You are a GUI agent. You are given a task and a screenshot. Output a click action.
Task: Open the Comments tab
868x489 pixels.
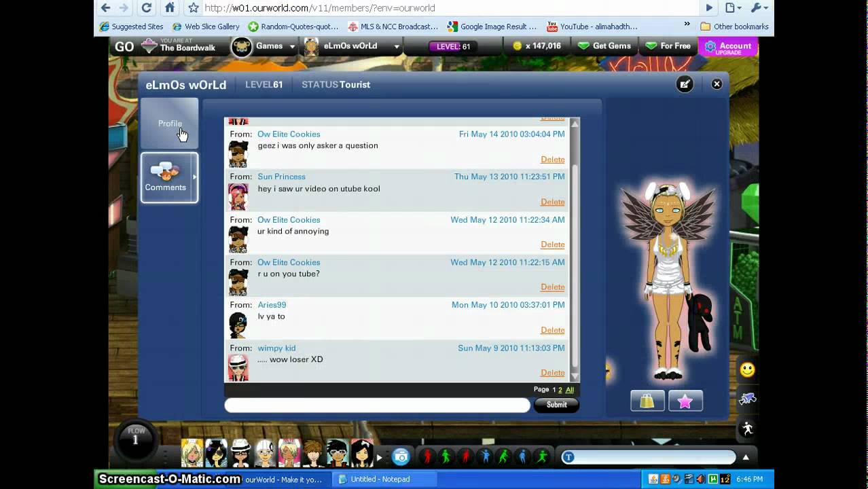pyautogui.click(x=169, y=177)
